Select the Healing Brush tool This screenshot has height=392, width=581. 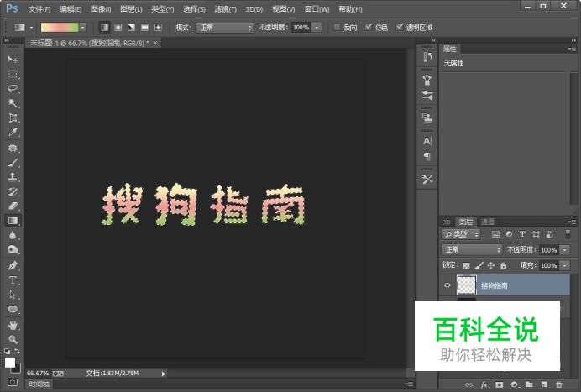(13, 148)
